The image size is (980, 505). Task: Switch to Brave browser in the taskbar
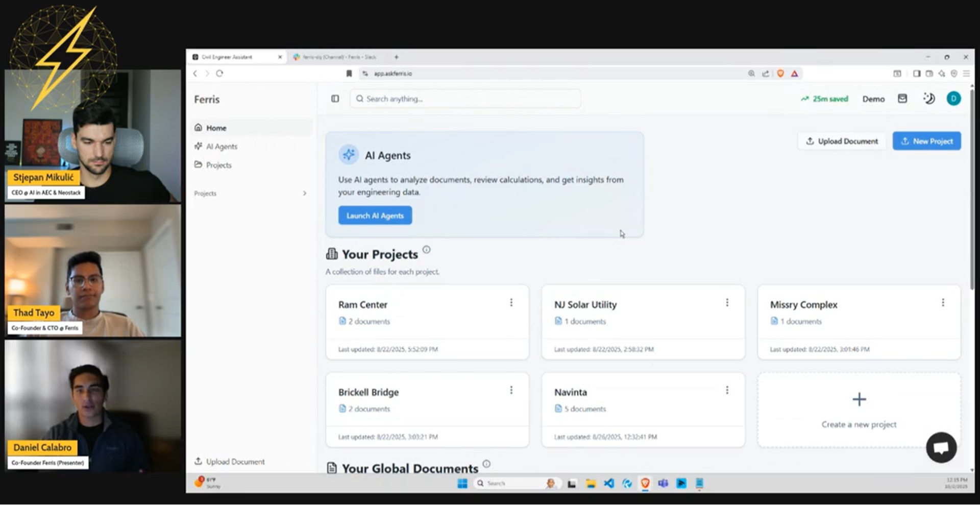point(645,484)
